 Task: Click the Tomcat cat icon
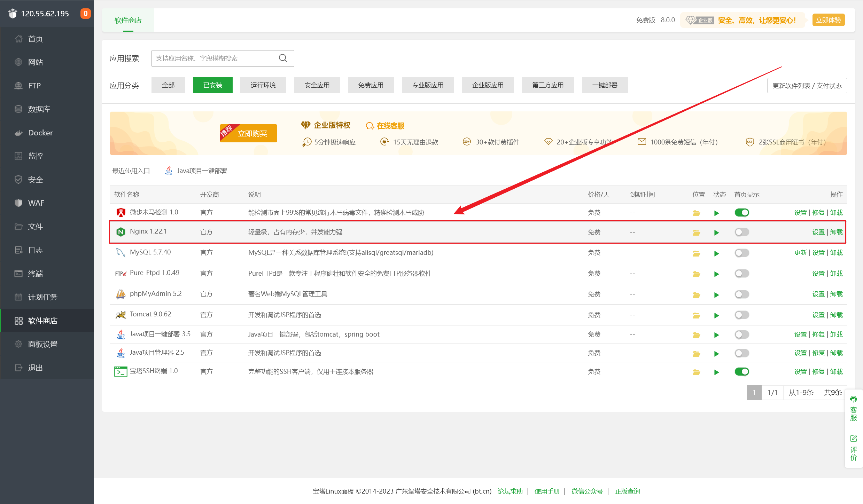[x=120, y=315]
